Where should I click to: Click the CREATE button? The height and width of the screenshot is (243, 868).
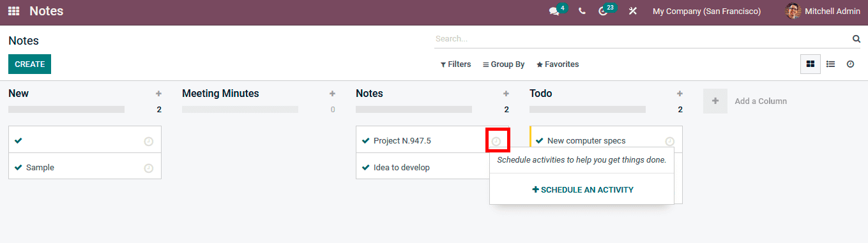pyautogui.click(x=29, y=64)
